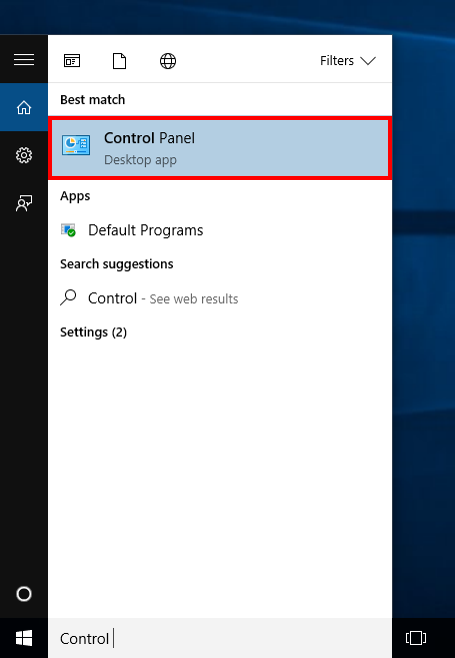
Task: Expand the Settings (2) results group
Action: point(94,332)
